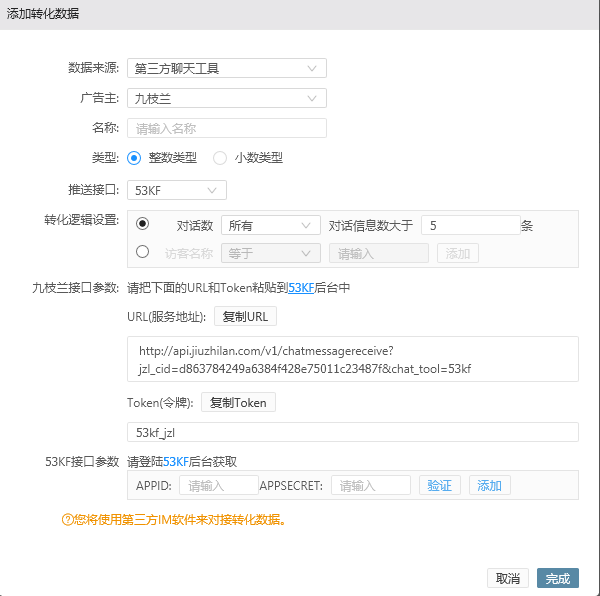Screen dimensions: 600x596
Task: Select the 整数类型 radio button
Action: click(134, 158)
